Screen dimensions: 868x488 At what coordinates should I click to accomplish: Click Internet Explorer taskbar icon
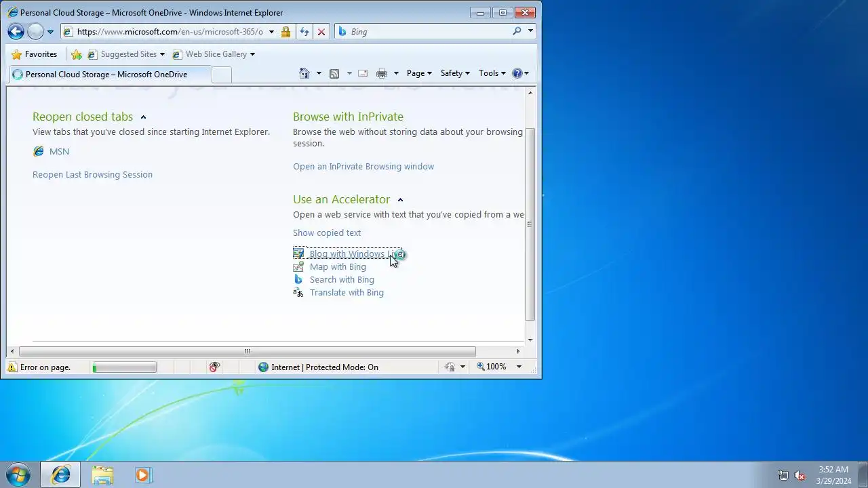pyautogui.click(x=60, y=474)
